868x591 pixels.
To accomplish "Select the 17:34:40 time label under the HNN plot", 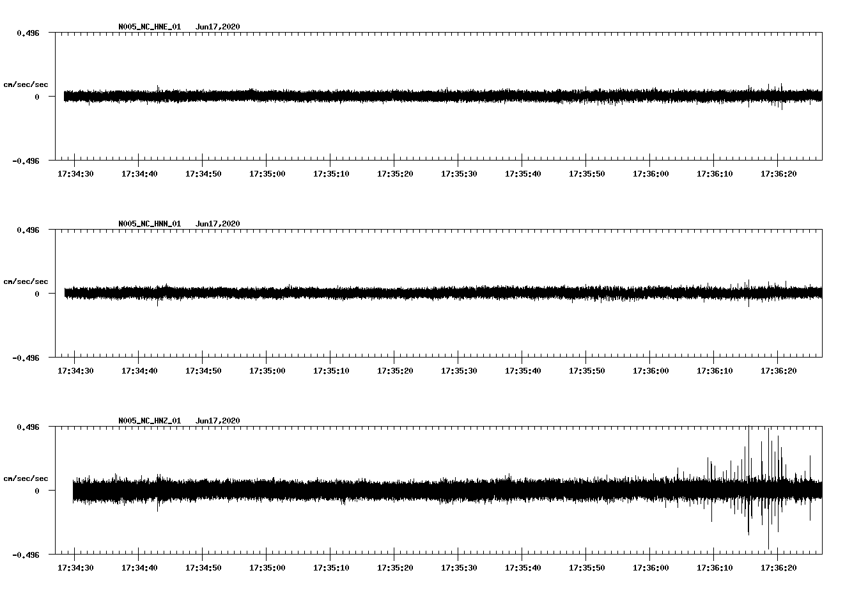I will tap(139, 370).
